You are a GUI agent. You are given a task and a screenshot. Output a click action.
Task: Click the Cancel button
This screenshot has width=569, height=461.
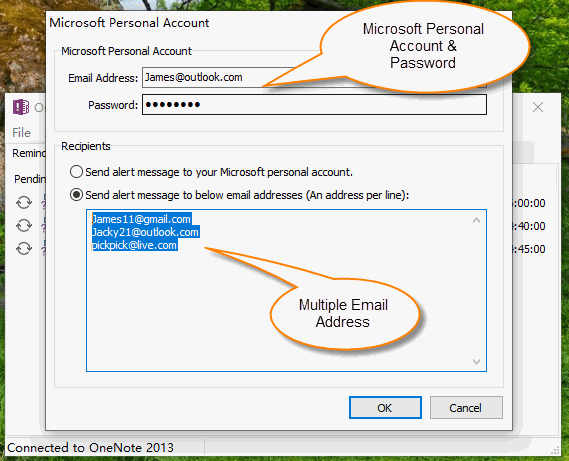466,408
